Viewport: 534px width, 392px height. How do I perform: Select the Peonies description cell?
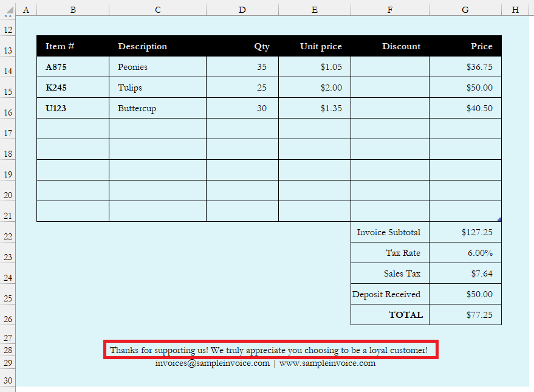(x=158, y=67)
